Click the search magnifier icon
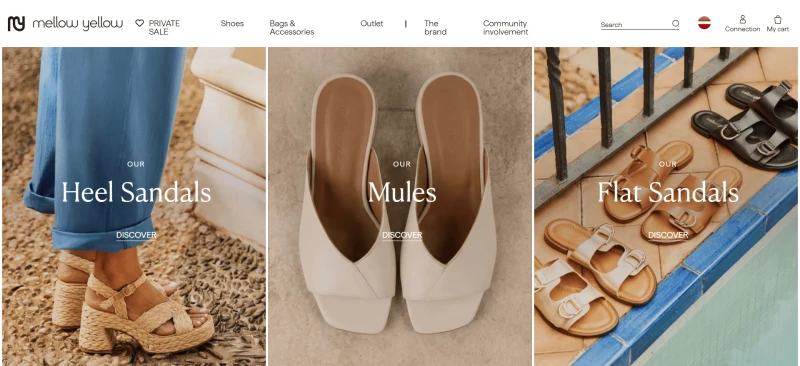Viewport: 800px width, 366px height. pyautogui.click(x=676, y=23)
